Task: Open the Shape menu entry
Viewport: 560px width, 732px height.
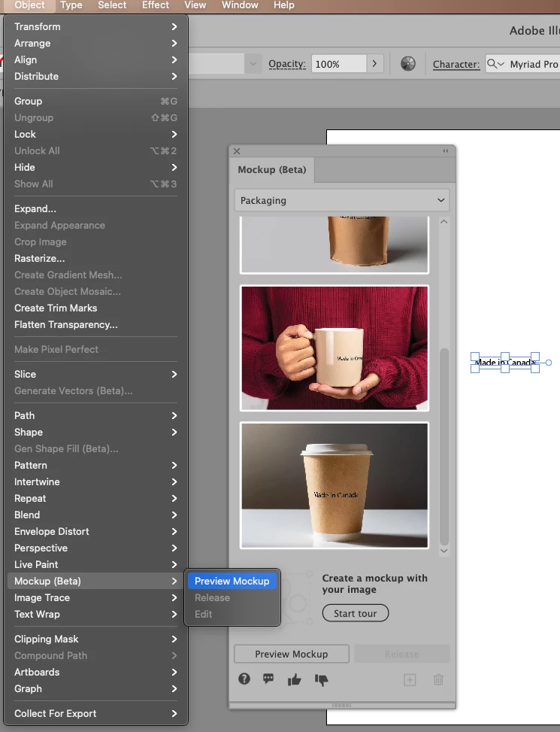Action: [95, 433]
